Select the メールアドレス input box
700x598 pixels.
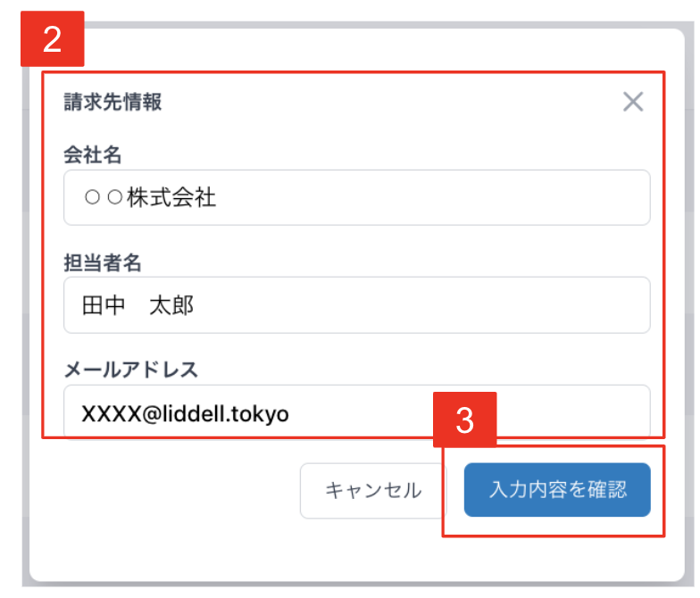[x=357, y=412]
